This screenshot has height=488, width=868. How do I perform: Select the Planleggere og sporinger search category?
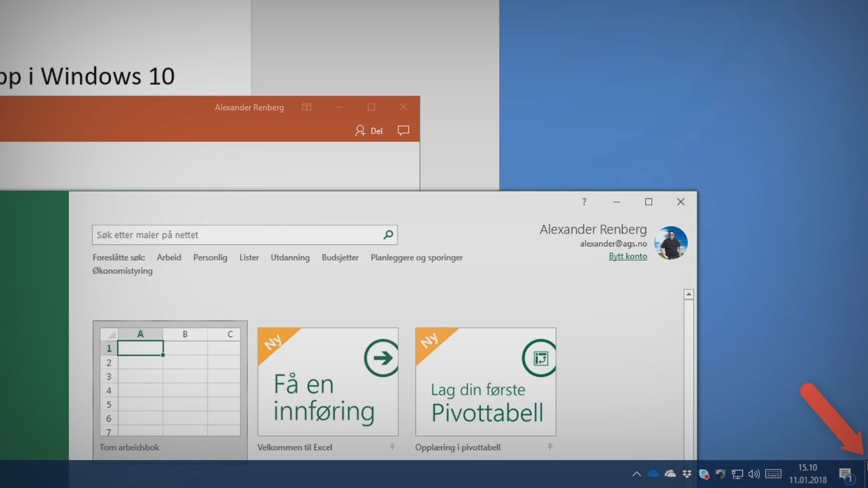[416, 257]
